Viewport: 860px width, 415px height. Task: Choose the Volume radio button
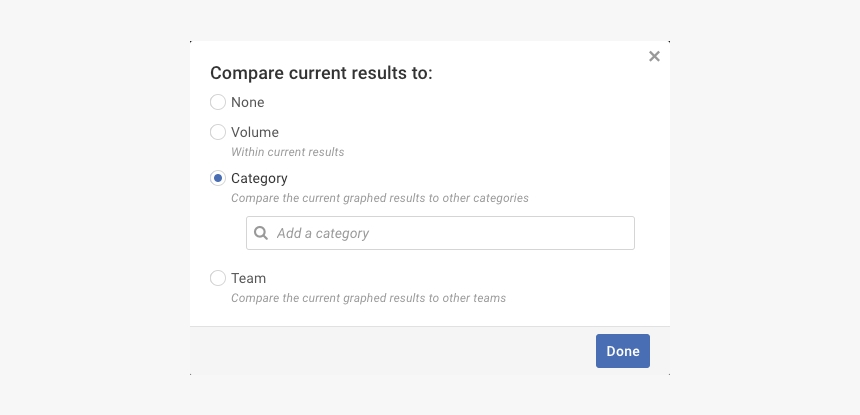pyautogui.click(x=218, y=132)
